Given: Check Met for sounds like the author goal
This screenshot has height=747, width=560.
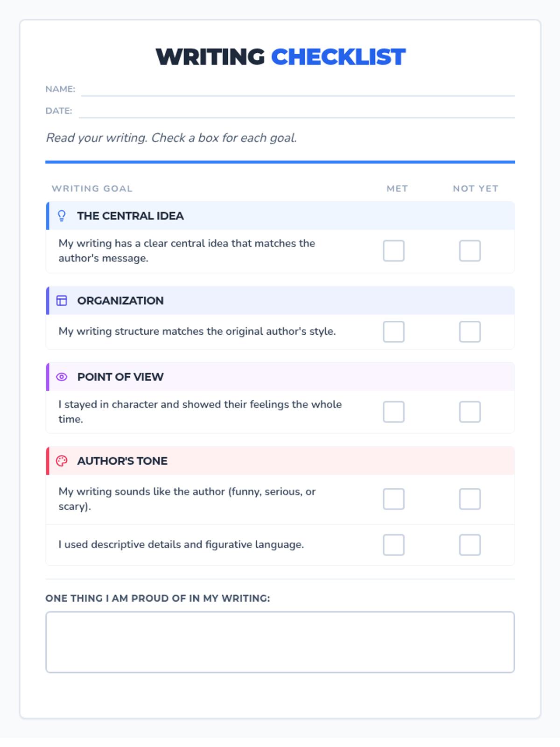Looking at the screenshot, I should click(x=393, y=499).
